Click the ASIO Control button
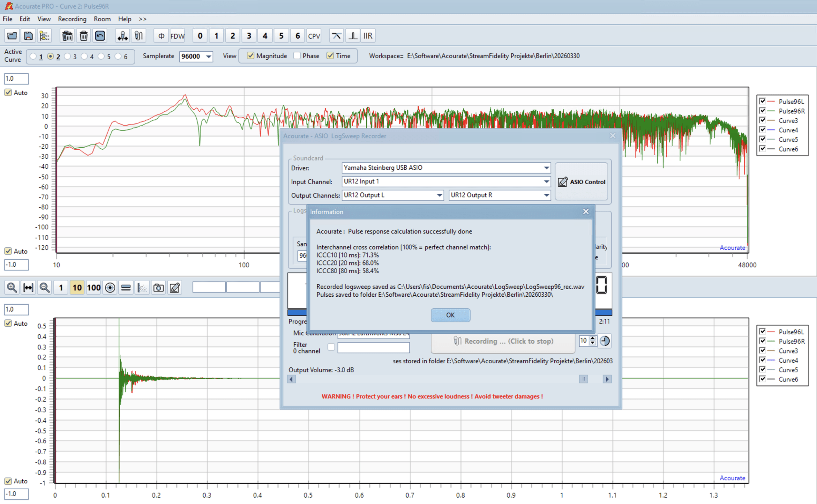The image size is (817, 504). 581,182
